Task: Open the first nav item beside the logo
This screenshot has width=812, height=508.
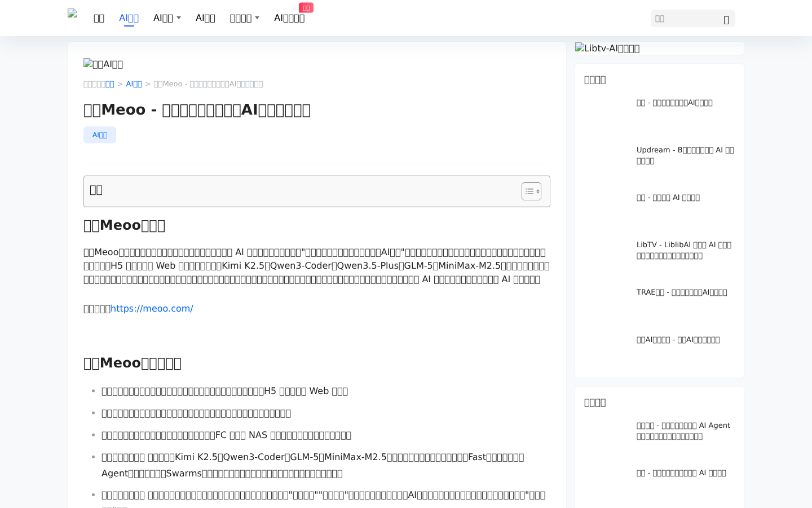Action: pyautogui.click(x=99, y=18)
